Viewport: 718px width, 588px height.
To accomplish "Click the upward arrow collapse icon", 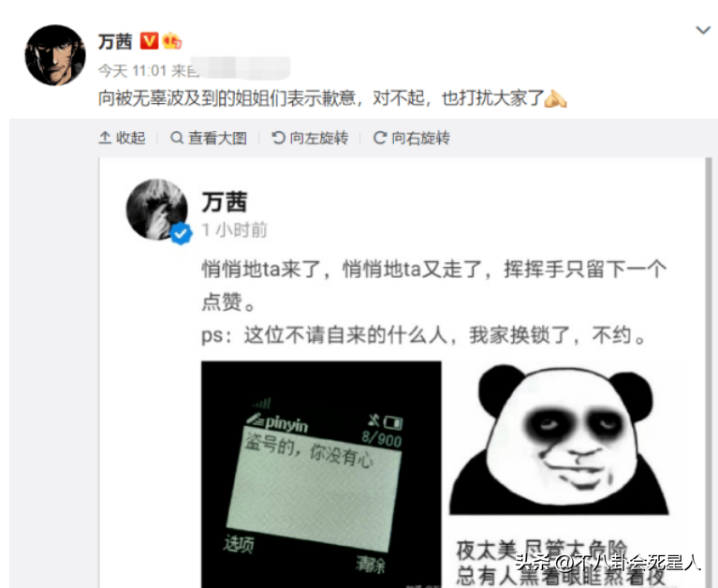I will coord(105,138).
